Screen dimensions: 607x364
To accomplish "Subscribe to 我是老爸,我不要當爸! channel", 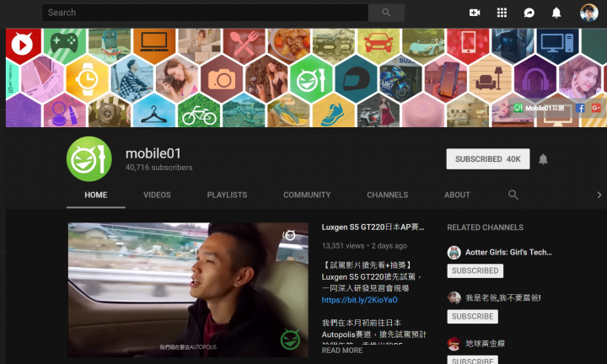I will (x=472, y=317).
